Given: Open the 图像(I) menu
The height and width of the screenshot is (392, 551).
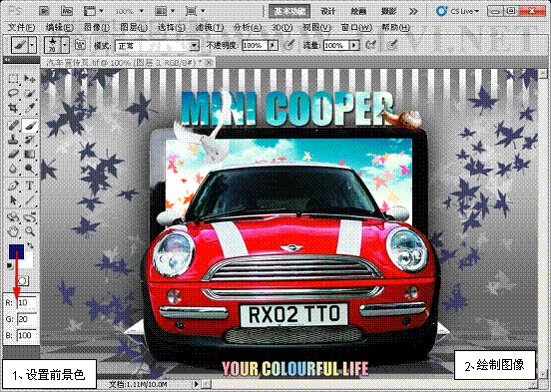Looking at the screenshot, I should 96,27.
